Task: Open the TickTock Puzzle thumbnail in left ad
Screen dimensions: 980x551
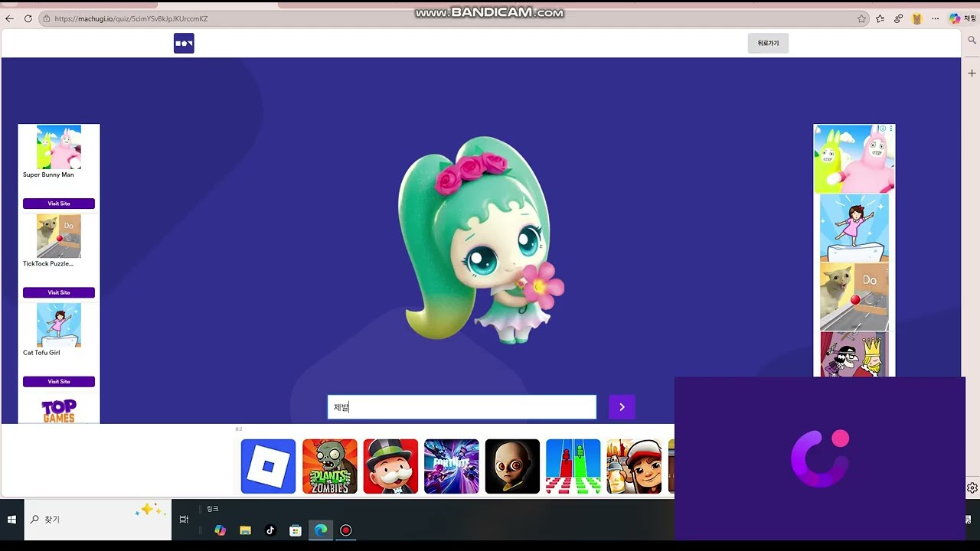Action: point(59,236)
